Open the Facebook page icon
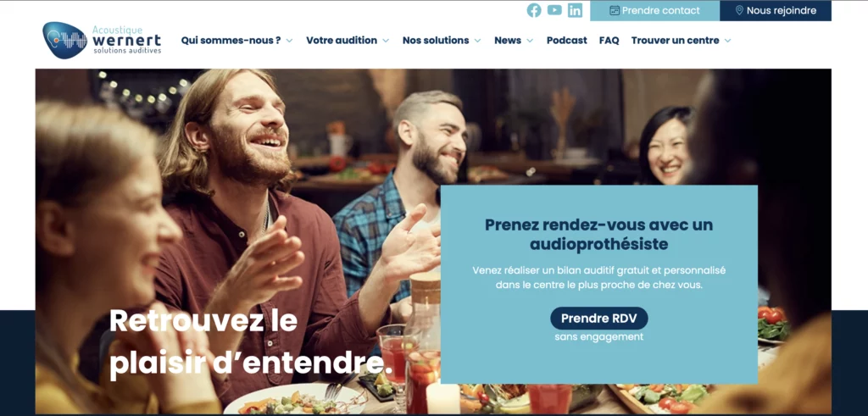The height and width of the screenshot is (416, 868). (534, 10)
